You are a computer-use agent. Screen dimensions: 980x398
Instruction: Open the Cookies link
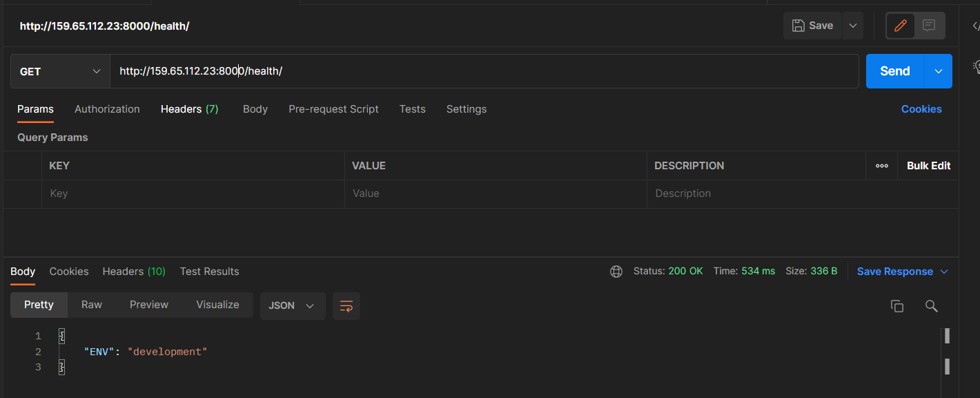coord(921,108)
